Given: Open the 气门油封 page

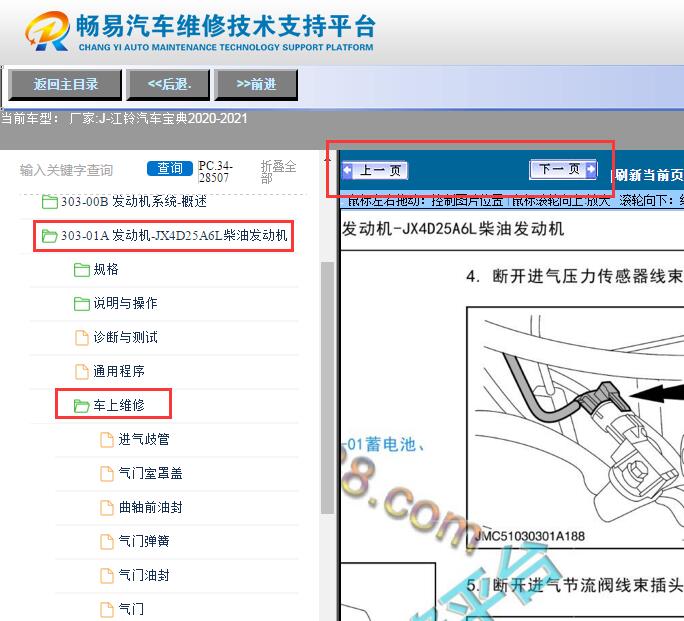Looking at the screenshot, I should 144,576.
